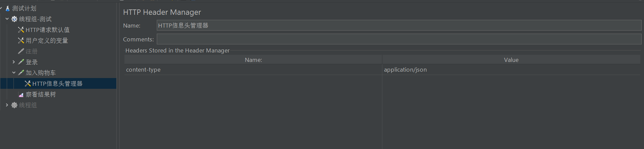Select the disabled 线程组 node
The height and width of the screenshot is (149, 644).
(x=28, y=105)
